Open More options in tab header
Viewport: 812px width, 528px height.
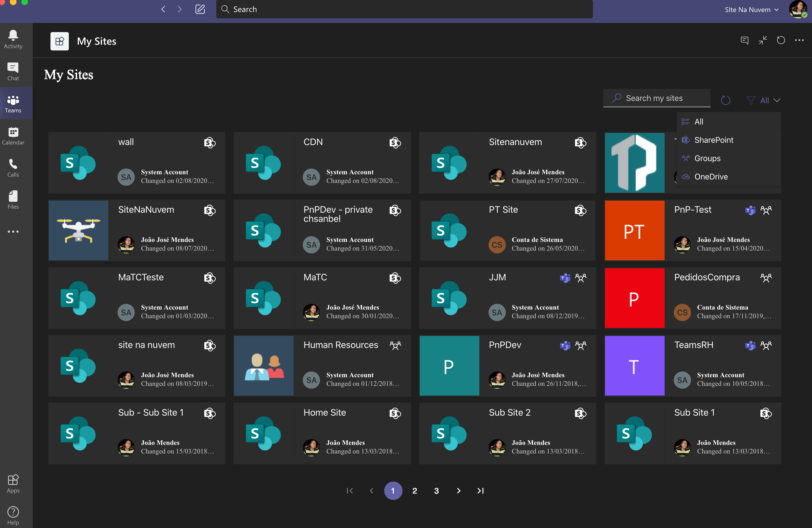[799, 41]
